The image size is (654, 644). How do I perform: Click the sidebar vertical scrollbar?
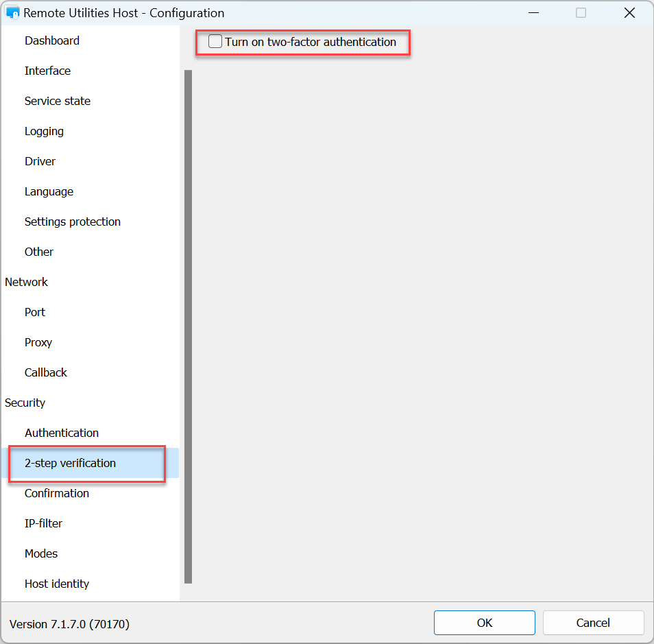pyautogui.click(x=188, y=326)
